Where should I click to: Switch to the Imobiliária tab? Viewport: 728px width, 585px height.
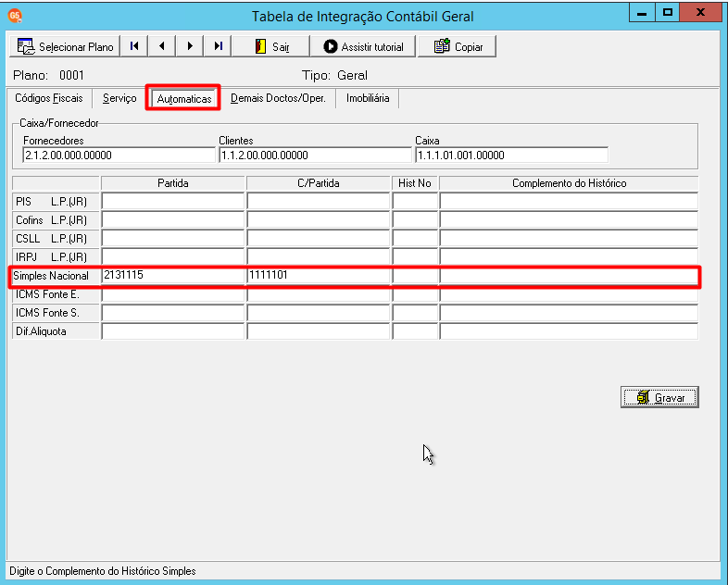pyautogui.click(x=368, y=98)
